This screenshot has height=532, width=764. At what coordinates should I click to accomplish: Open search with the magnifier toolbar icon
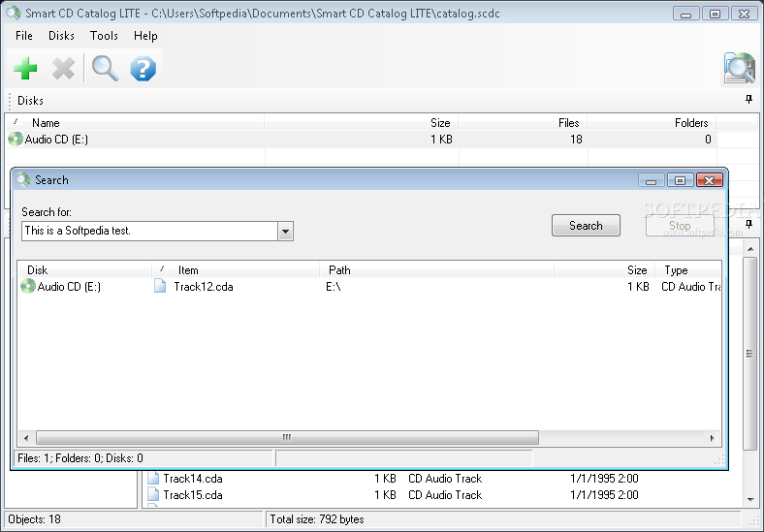click(105, 68)
